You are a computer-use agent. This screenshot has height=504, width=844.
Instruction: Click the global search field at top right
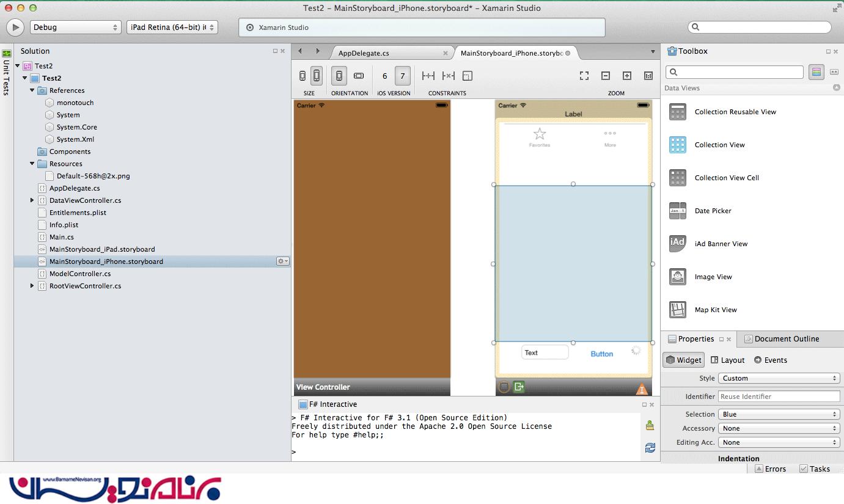pos(760,27)
